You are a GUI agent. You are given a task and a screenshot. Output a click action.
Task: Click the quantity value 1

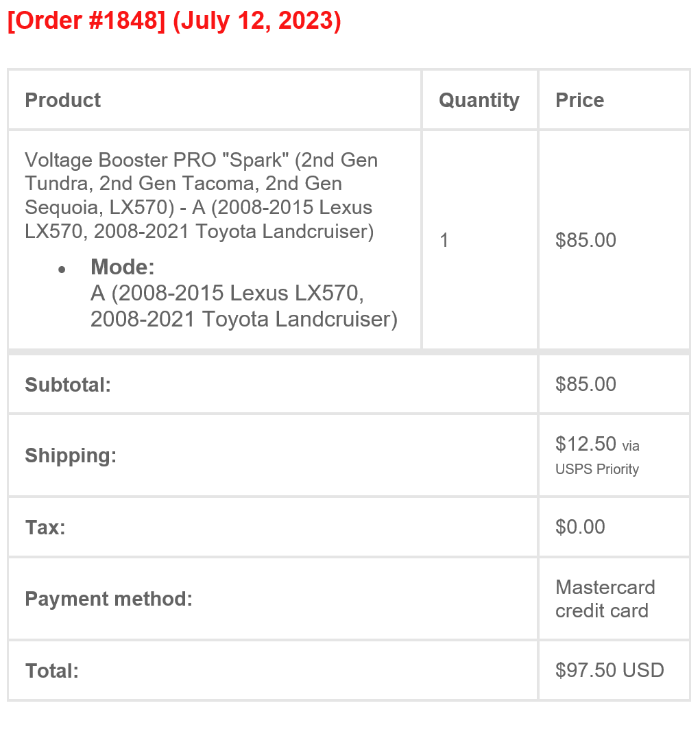point(444,240)
